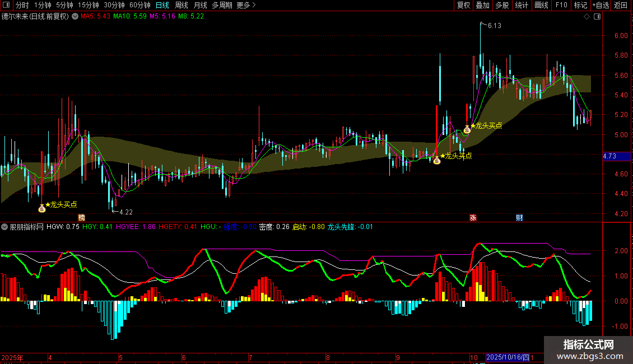Click the HGYEE: 1.86 indicator value

coord(136,227)
